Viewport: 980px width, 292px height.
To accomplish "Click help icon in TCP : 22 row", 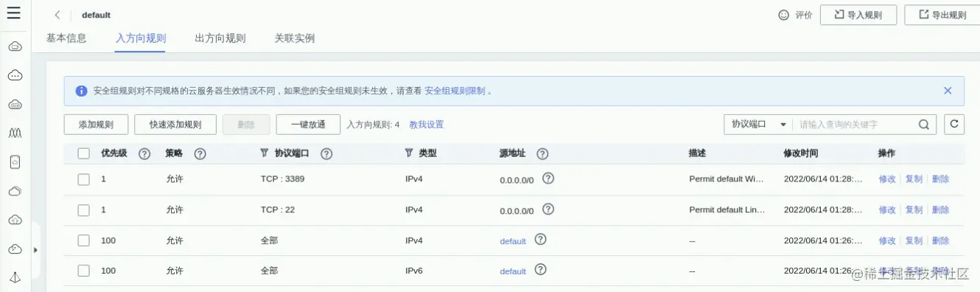I will click(547, 209).
